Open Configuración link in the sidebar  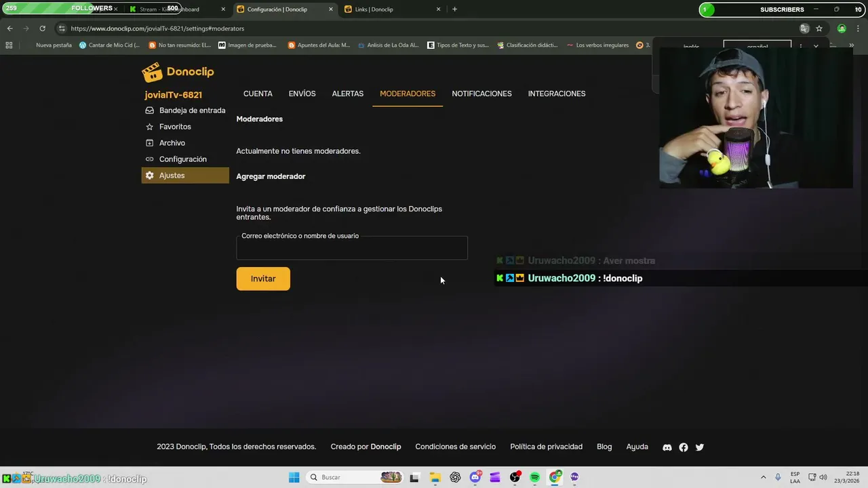(185, 159)
